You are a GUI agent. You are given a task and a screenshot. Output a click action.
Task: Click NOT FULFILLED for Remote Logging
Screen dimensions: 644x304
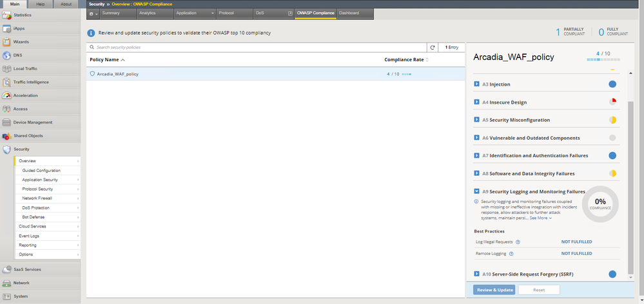(x=577, y=254)
